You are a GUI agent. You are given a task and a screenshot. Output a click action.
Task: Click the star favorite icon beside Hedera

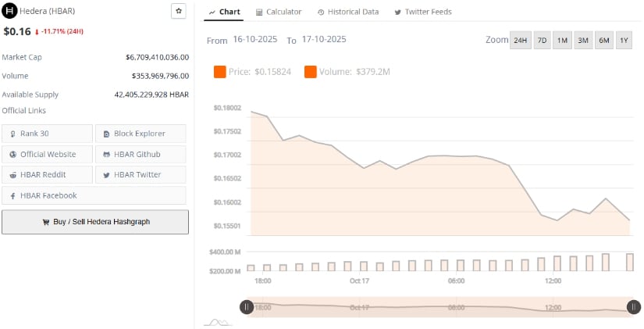point(178,11)
